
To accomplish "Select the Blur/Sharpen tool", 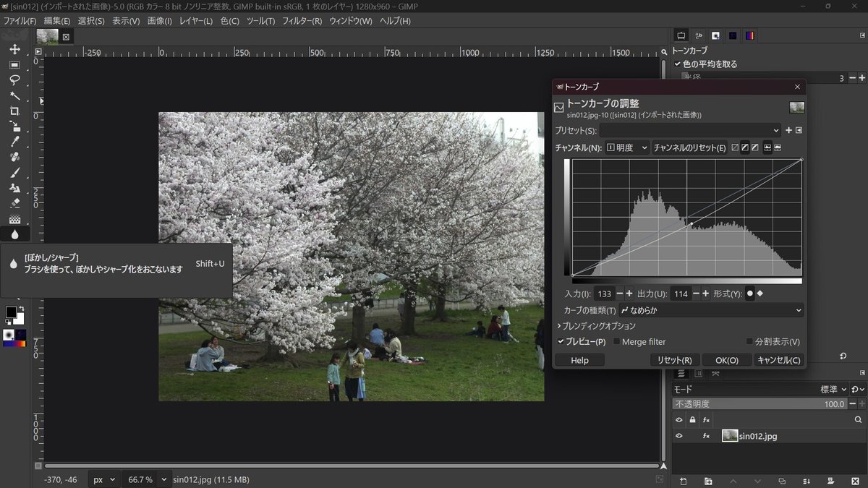I will click(15, 234).
